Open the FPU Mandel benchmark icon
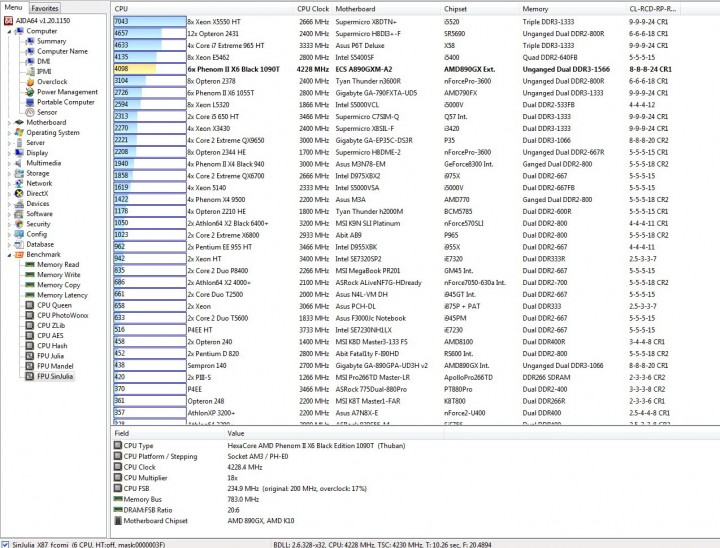 pos(30,366)
